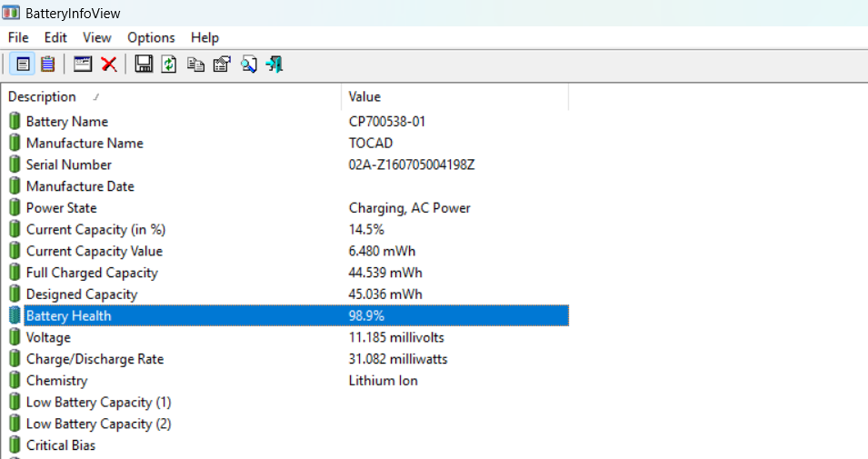Select the Current Capacity Value row label

[x=95, y=251]
